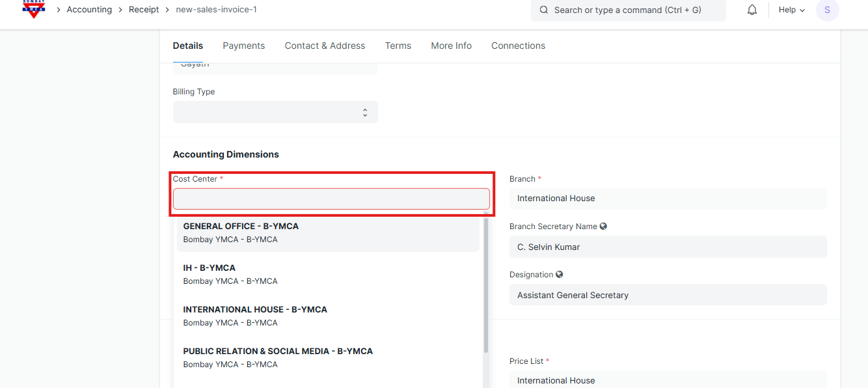Switch to the Payments tab
Screen dimensions: 868x388
click(x=243, y=46)
